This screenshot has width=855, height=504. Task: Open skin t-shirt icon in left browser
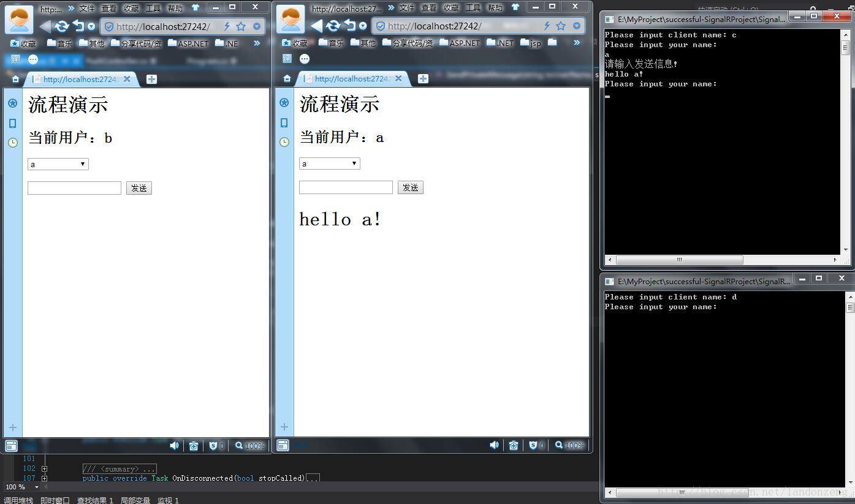(x=195, y=7)
